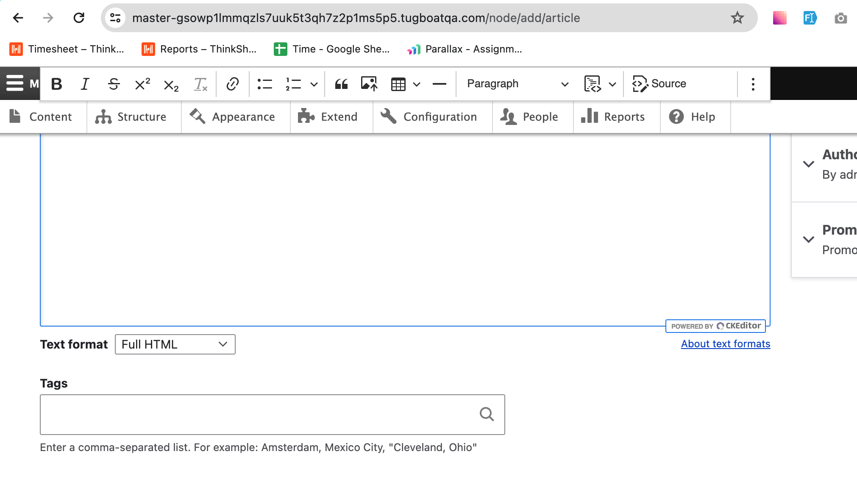This screenshot has width=857, height=504.
Task: Upload an image into the editor
Action: (x=369, y=83)
